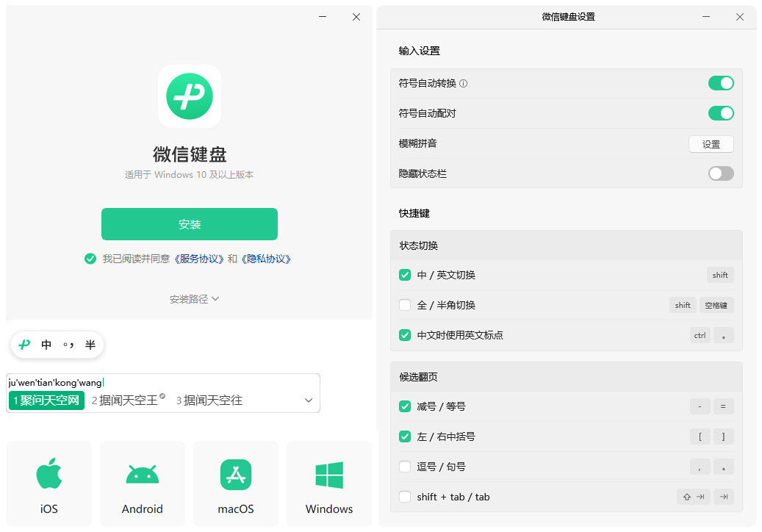
Task: Click the 设置 button for 模糊拼音
Action: pyautogui.click(x=711, y=144)
